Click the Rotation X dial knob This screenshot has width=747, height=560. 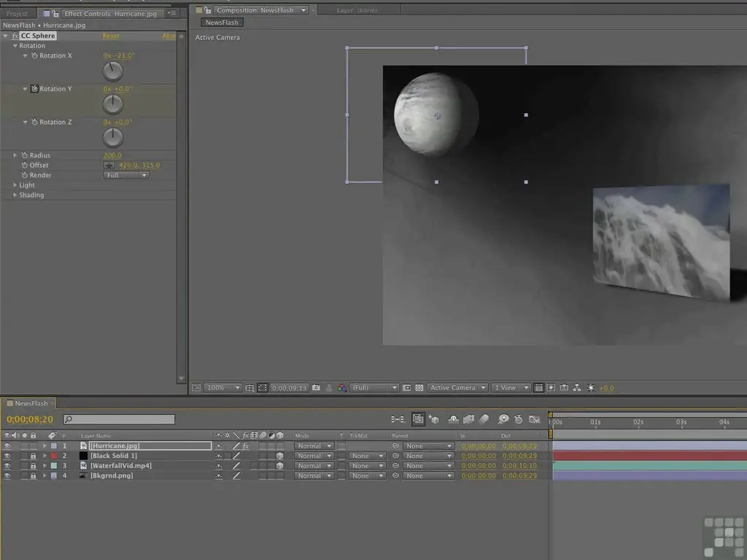click(112, 71)
